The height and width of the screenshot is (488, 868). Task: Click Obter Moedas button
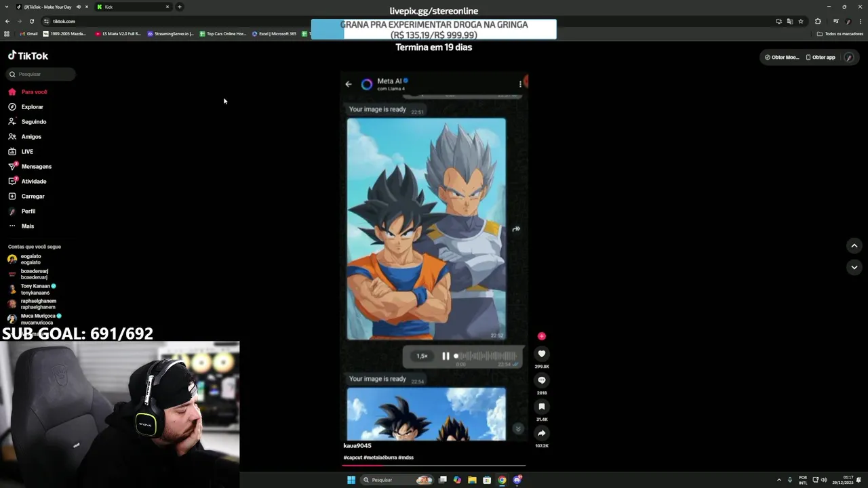coord(782,58)
